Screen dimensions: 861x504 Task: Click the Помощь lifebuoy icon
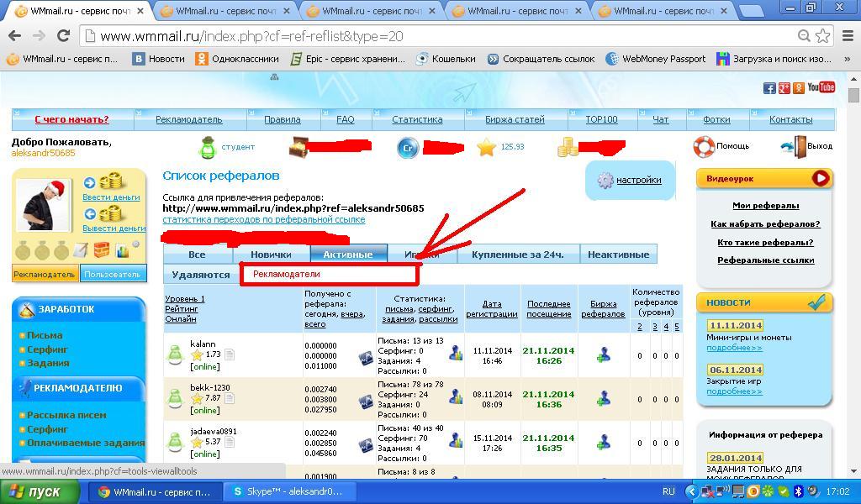click(704, 146)
